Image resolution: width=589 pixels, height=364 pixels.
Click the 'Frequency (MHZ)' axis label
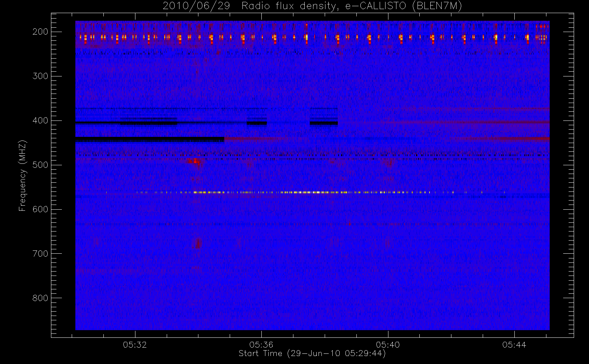point(23,175)
